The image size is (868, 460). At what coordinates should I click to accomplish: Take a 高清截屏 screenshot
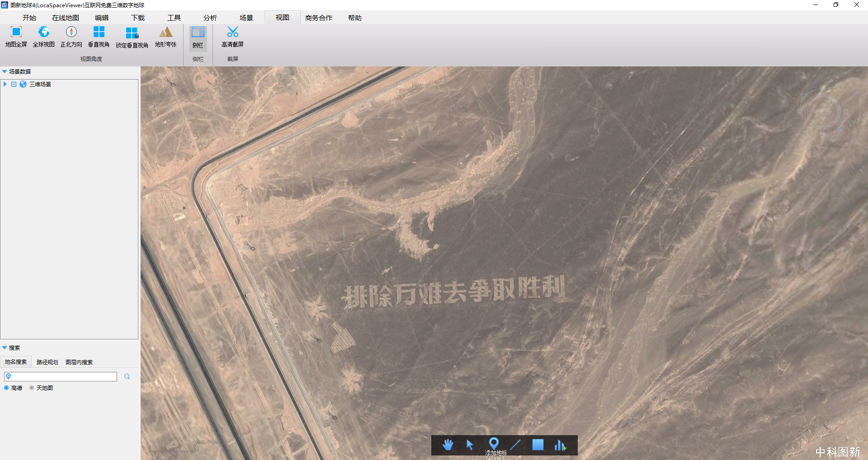(232, 37)
